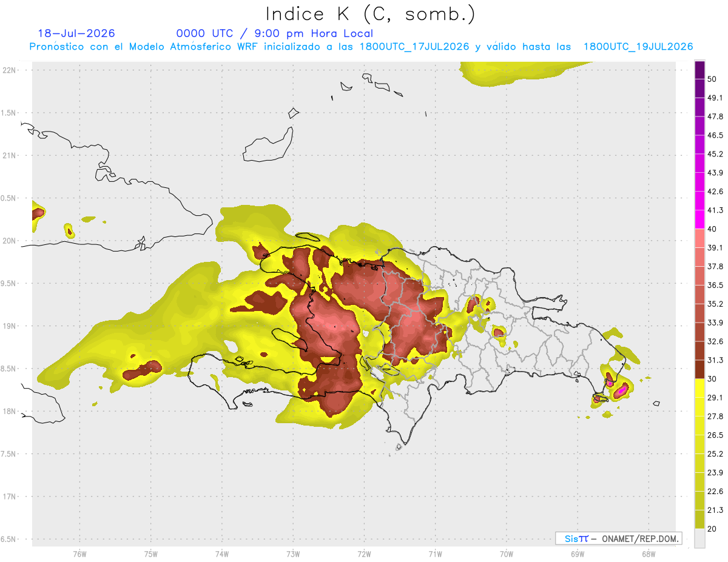Click the 17N latitude label
The height and width of the screenshot is (562, 728).
(x=10, y=497)
